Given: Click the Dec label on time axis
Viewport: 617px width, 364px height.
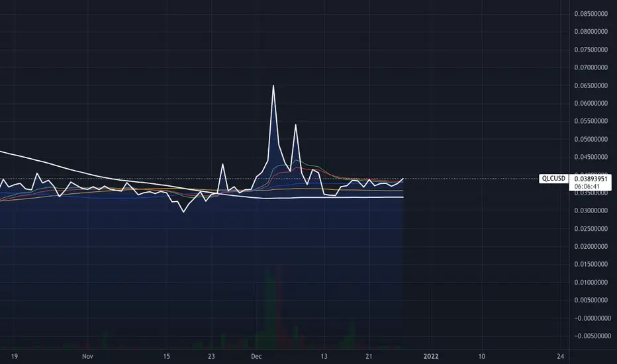Looking at the screenshot, I should pos(256,356).
